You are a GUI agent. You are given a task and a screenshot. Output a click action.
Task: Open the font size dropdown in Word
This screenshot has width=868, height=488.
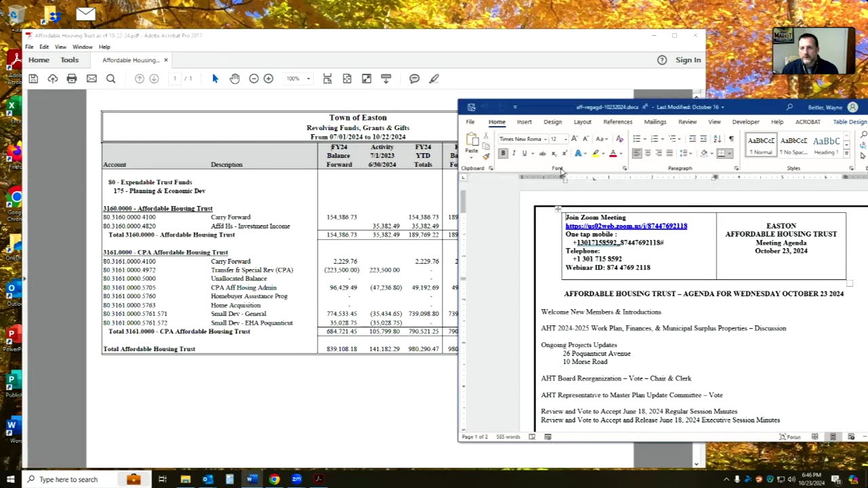tap(566, 139)
